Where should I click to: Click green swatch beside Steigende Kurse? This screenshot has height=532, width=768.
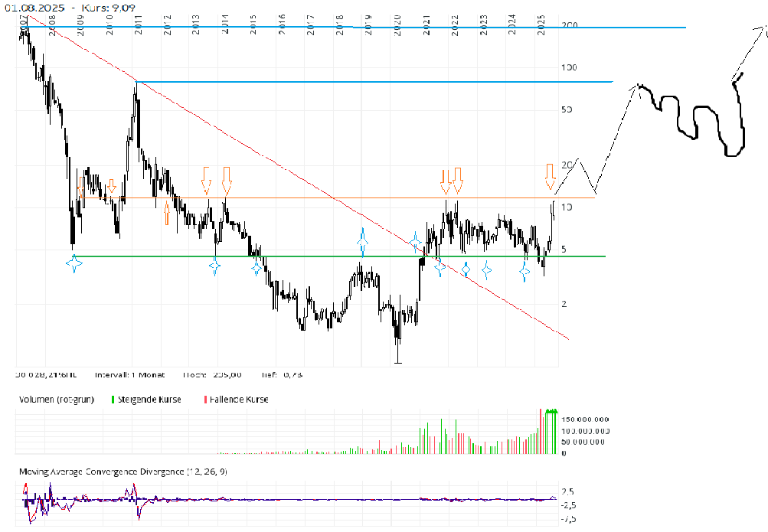(113, 400)
